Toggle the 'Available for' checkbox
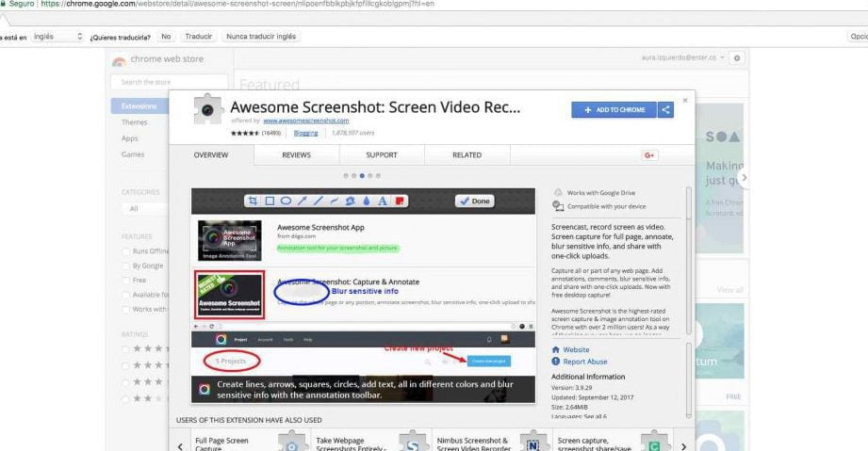Viewport: 868px width, 451px height. pos(125,295)
